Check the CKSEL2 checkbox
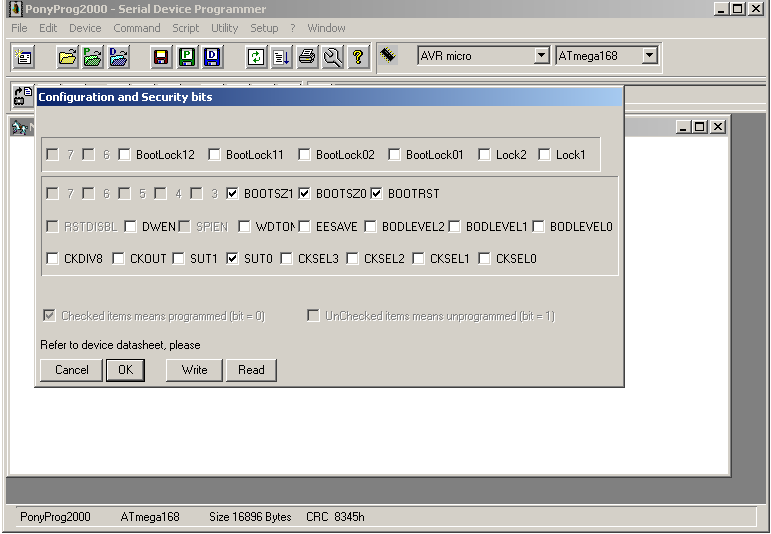771x534 pixels. (x=353, y=259)
